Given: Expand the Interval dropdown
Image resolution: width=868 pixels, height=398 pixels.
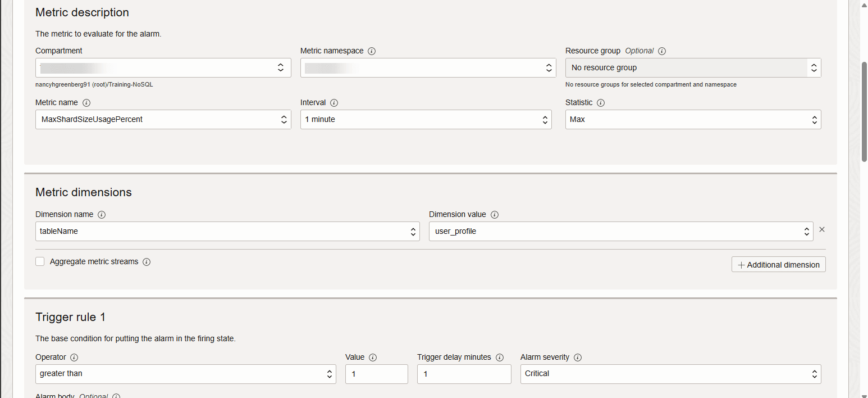Looking at the screenshot, I should (426, 119).
